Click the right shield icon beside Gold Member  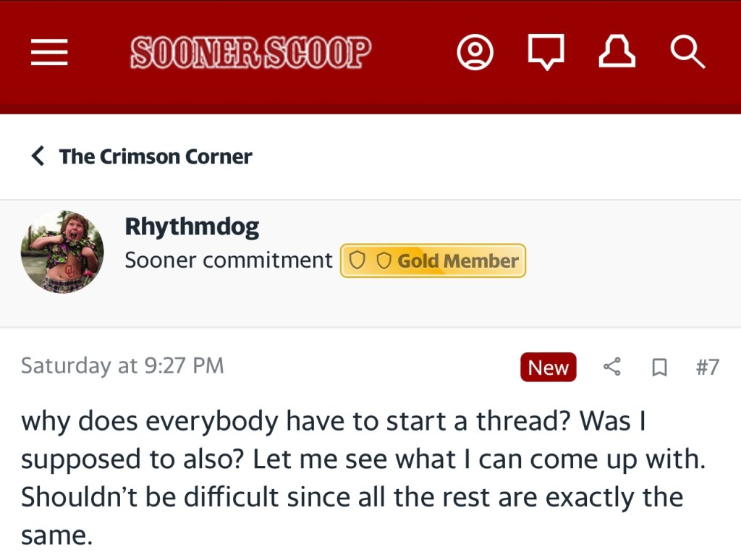(384, 261)
